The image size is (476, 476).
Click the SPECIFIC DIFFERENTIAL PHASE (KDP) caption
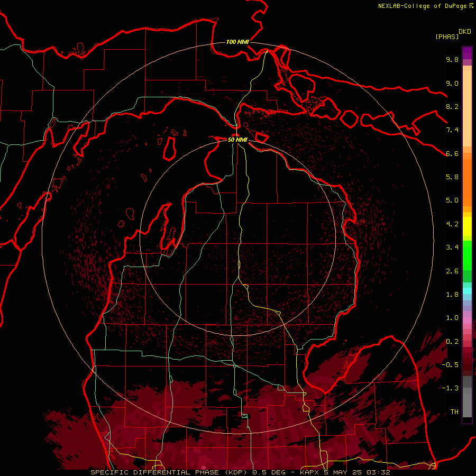168,472
